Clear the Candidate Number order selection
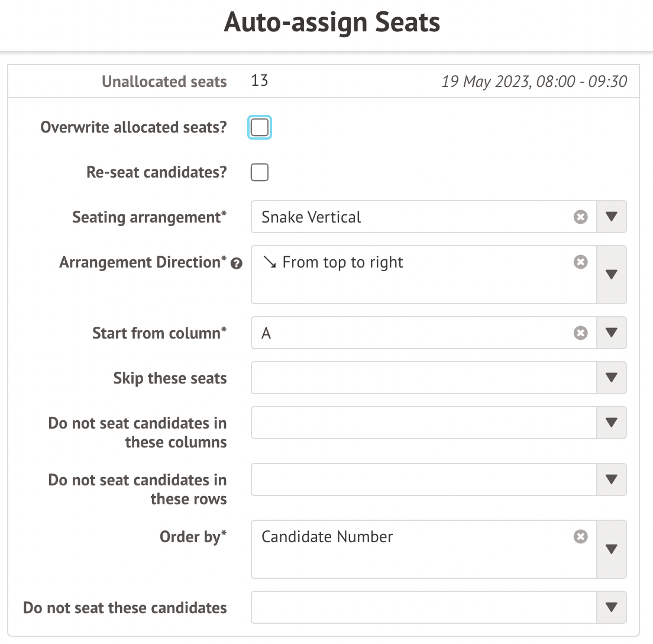Viewport: 653px width, 644px height. tap(581, 537)
